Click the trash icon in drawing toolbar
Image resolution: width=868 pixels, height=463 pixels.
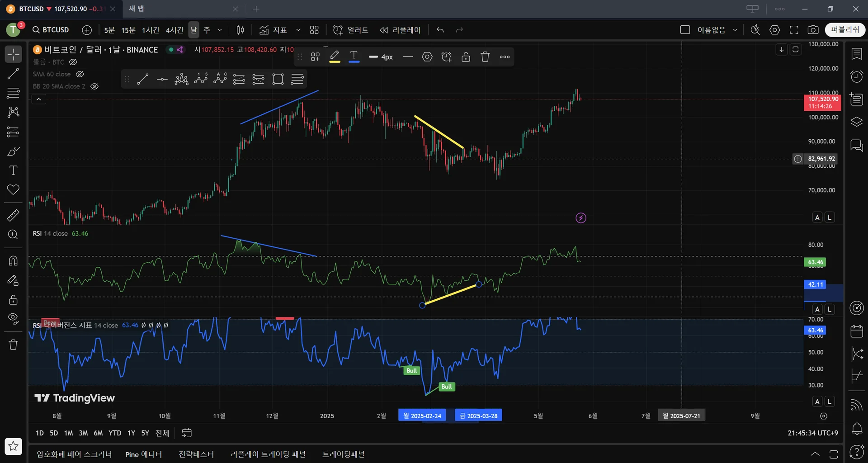click(485, 57)
